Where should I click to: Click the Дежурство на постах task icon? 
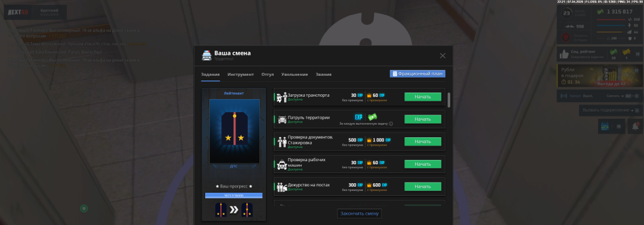281,187
